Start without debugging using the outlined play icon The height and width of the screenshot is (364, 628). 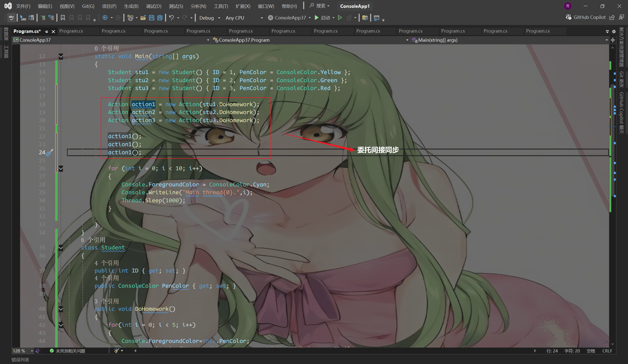340,18
